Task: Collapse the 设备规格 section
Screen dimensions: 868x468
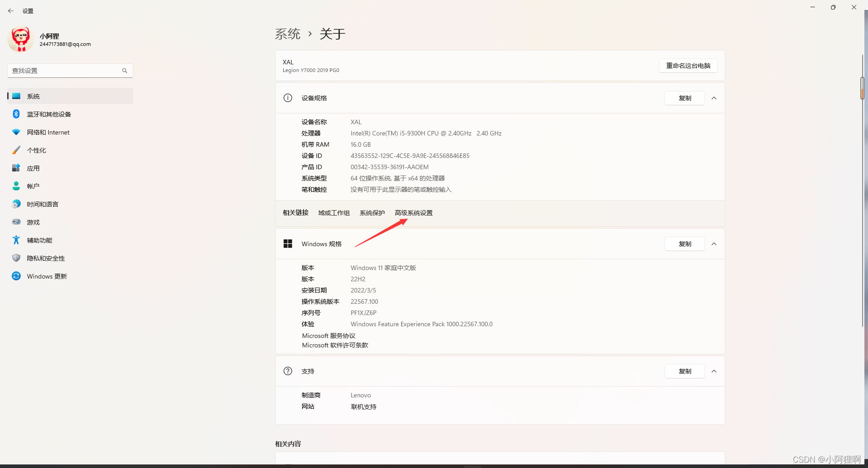Action: 714,98
